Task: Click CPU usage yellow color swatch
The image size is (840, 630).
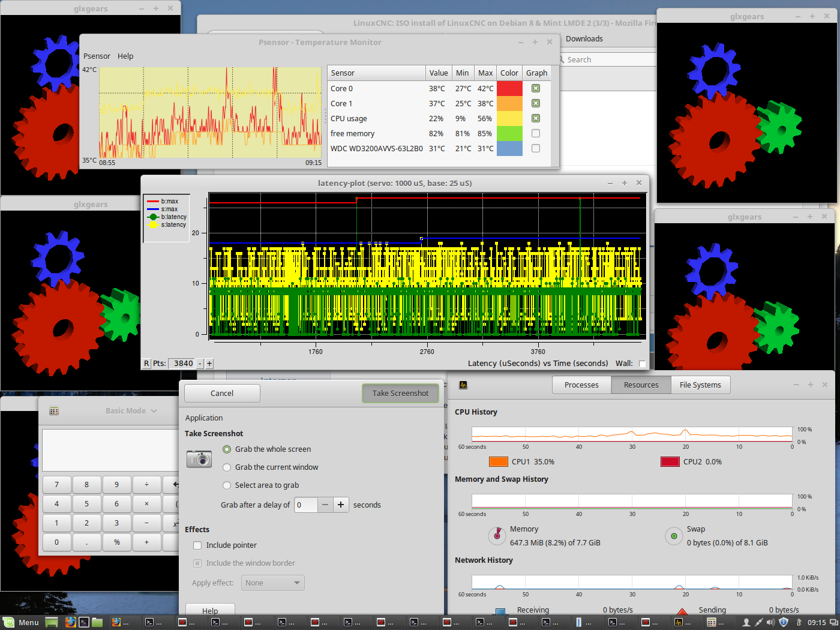Action: [509, 118]
